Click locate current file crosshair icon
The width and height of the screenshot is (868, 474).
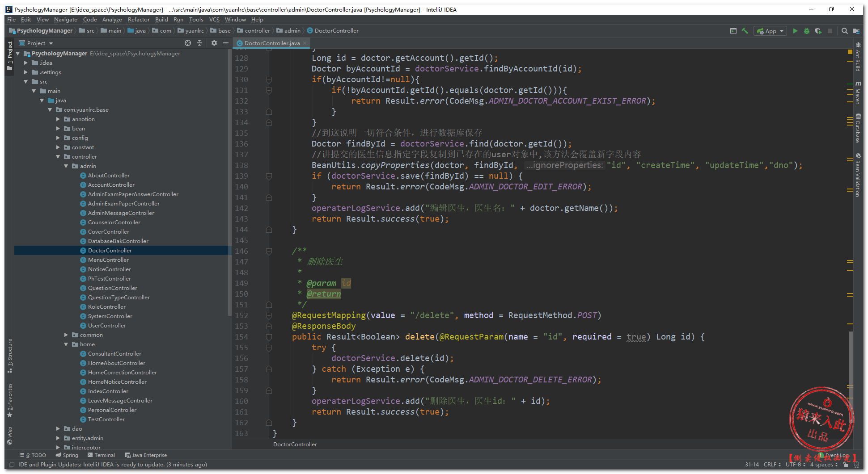(188, 43)
